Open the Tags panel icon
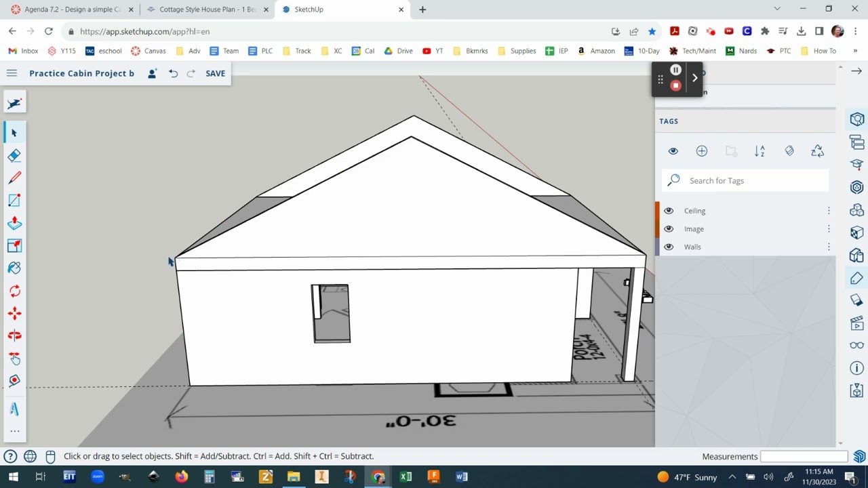Screen dimensions: 868x488 (857, 278)
